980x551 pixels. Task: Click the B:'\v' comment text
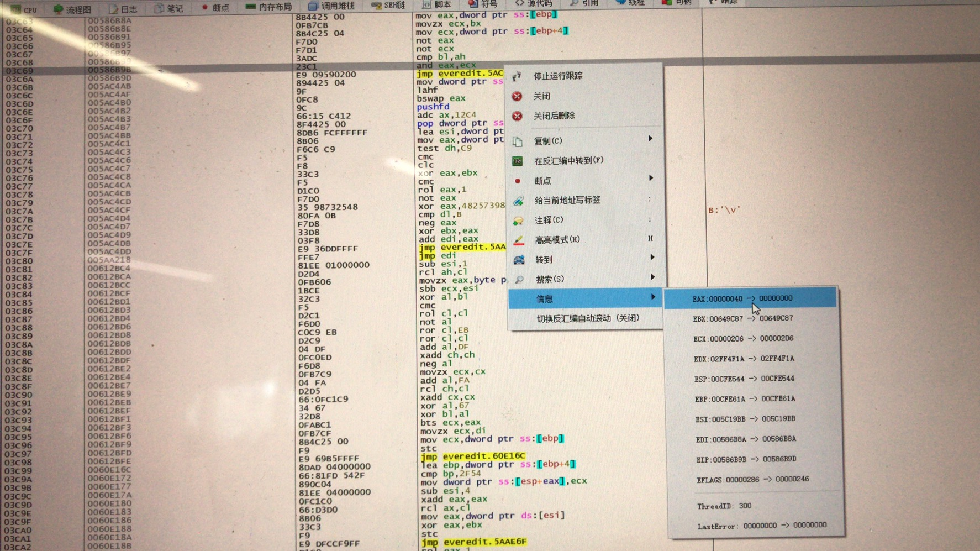click(x=723, y=210)
